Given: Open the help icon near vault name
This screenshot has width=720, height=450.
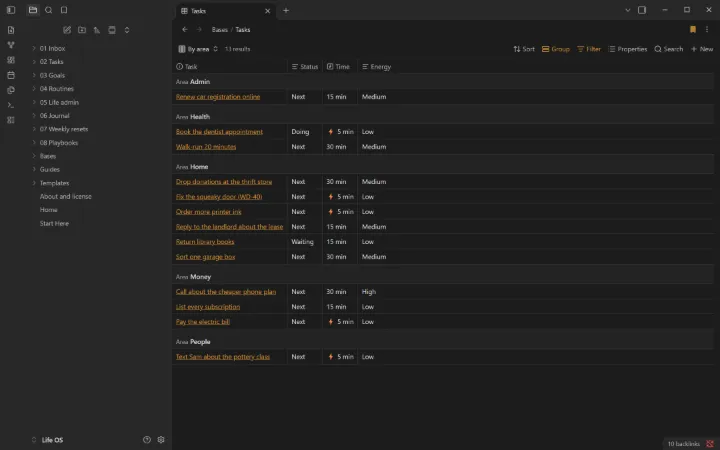Looking at the screenshot, I should [x=146, y=440].
